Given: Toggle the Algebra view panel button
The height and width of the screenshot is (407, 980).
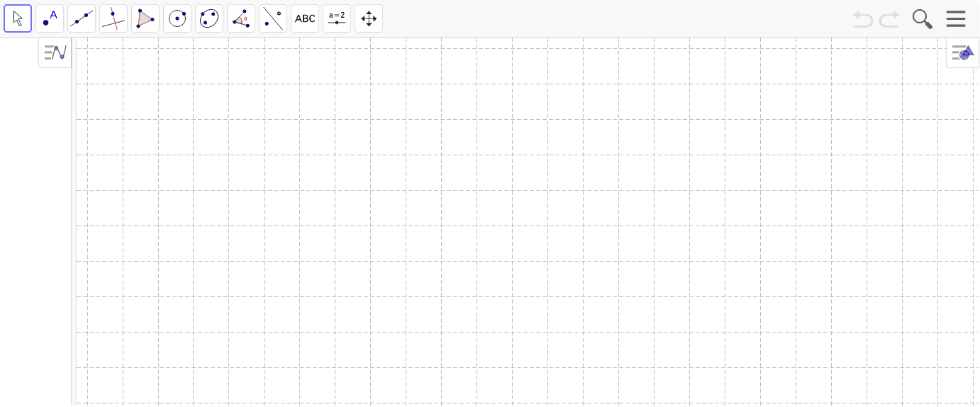Looking at the screenshot, I should click(x=55, y=52).
